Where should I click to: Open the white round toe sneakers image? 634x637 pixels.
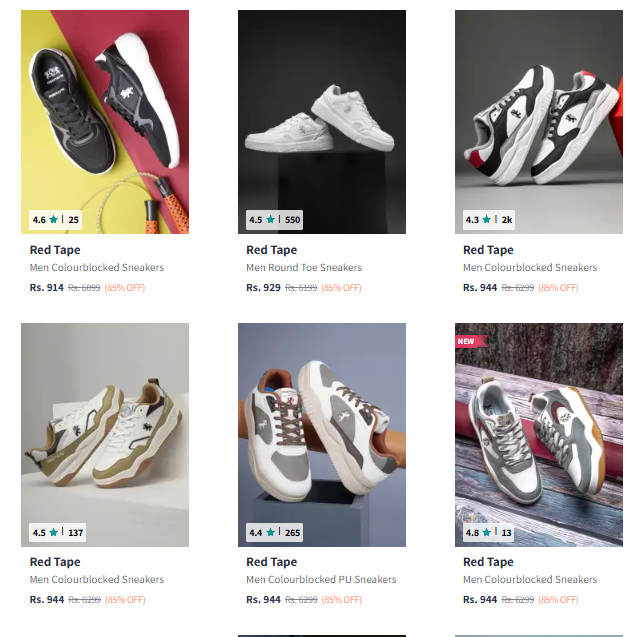point(321,110)
